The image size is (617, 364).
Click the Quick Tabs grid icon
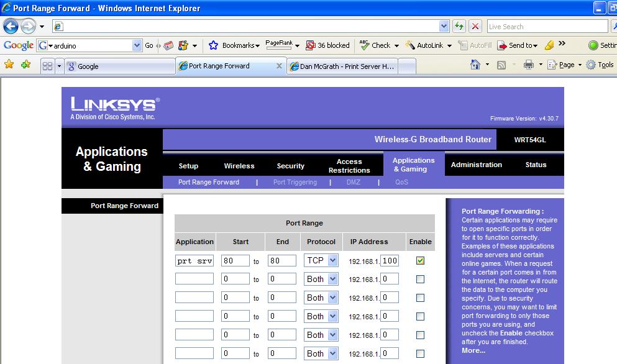point(48,66)
